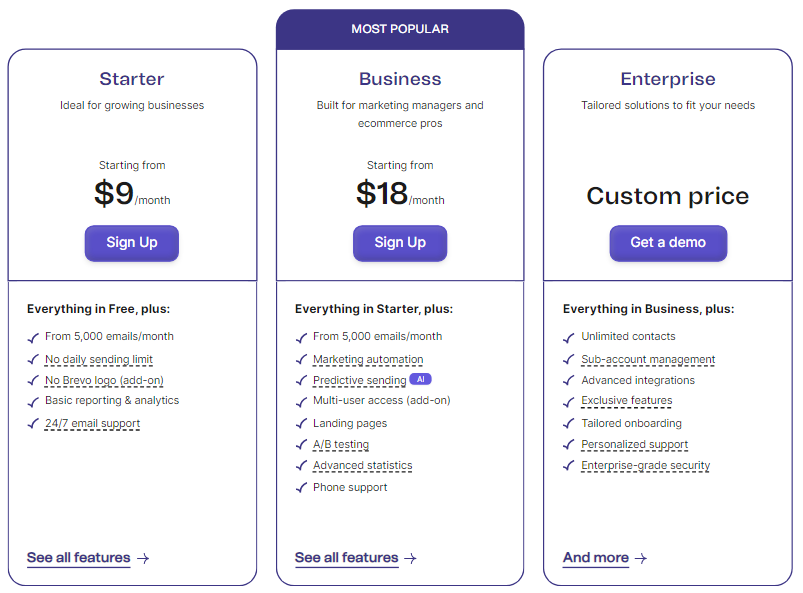Click the AI badge beside Predictive sending
Image resolution: width=803 pixels, height=593 pixels.
(420, 380)
